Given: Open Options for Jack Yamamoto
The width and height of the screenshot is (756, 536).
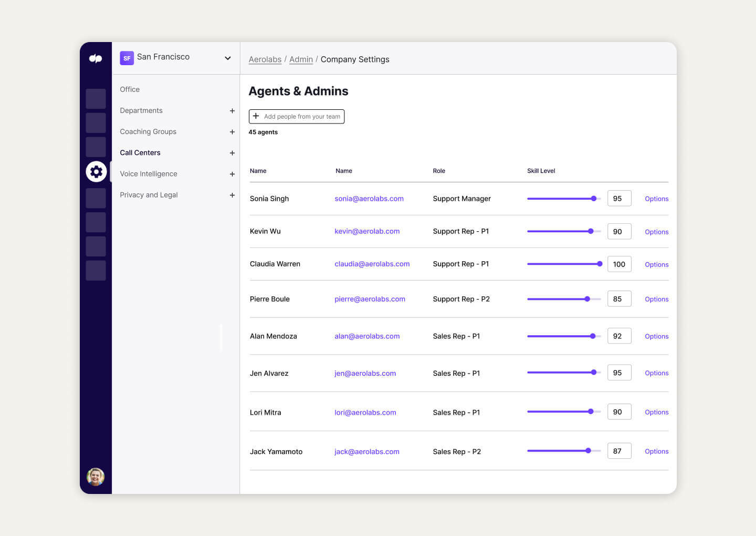Looking at the screenshot, I should tap(656, 451).
